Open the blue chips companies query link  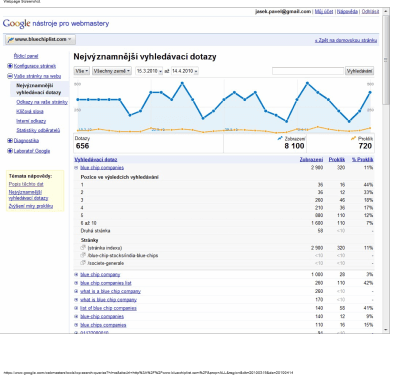[x=103, y=325]
